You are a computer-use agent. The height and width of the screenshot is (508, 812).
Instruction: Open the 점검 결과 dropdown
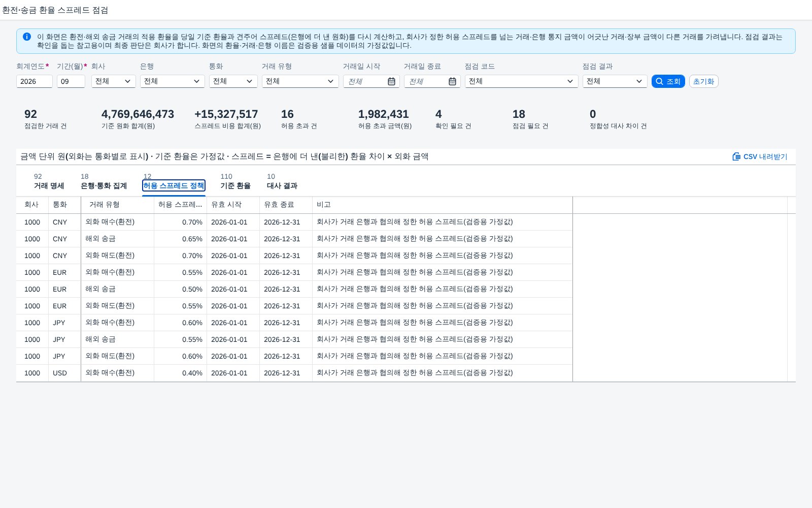pos(615,81)
